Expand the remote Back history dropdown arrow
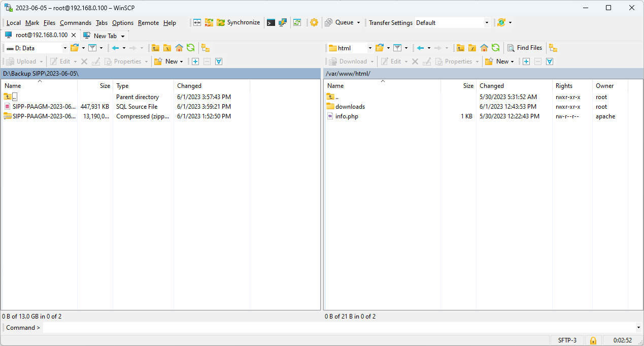644x346 pixels. 429,48
